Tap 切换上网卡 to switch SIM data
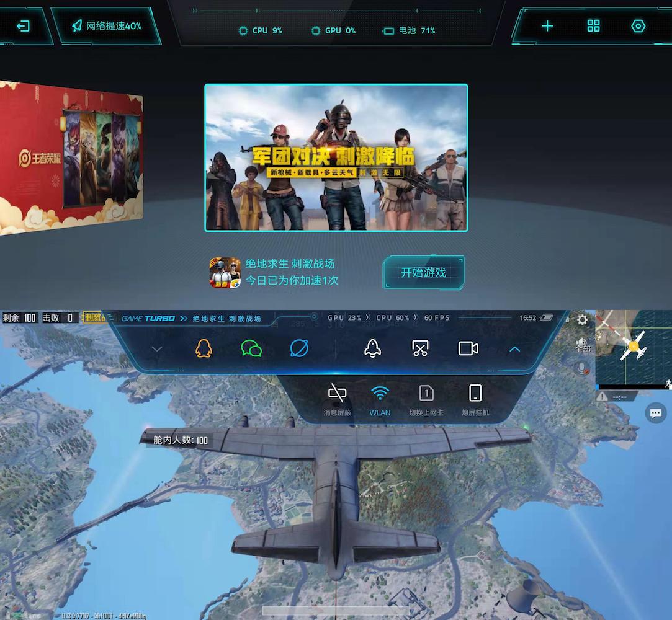 [426, 400]
